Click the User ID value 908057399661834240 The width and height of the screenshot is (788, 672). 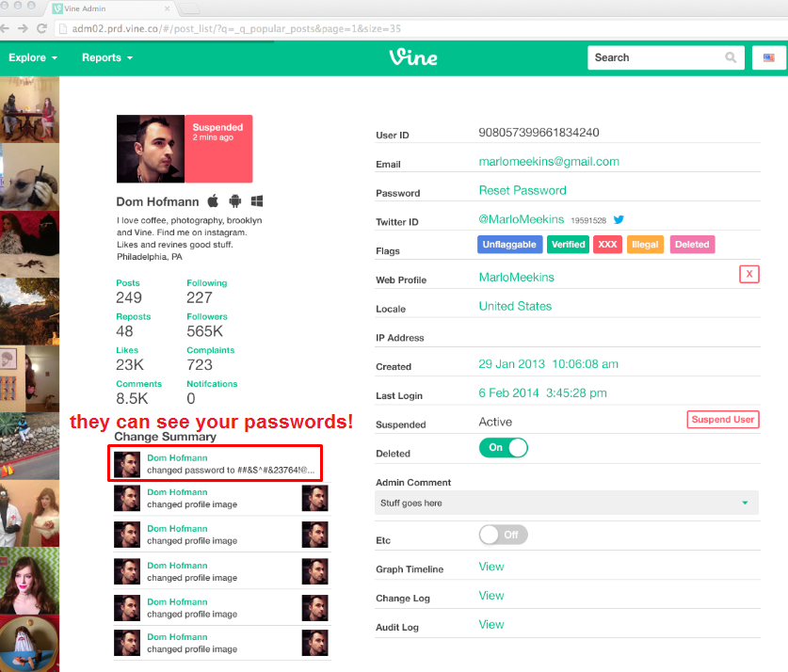click(x=539, y=133)
